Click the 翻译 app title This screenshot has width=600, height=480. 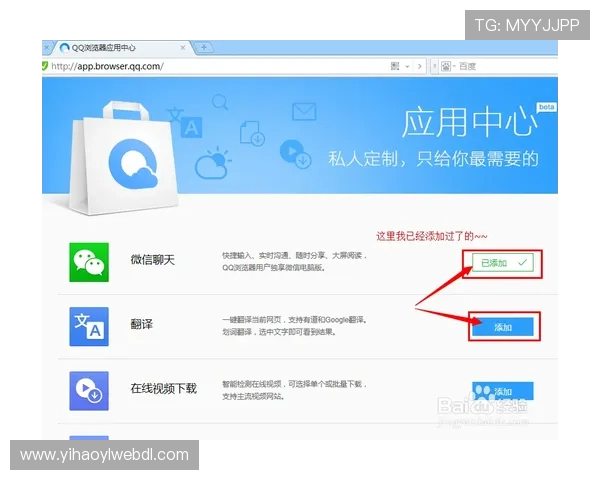[142, 324]
